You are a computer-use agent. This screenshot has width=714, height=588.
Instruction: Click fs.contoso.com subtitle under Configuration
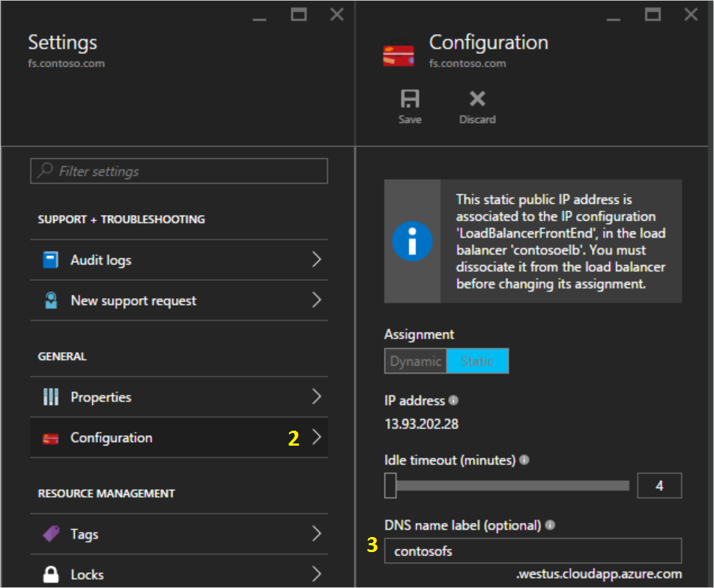click(468, 63)
